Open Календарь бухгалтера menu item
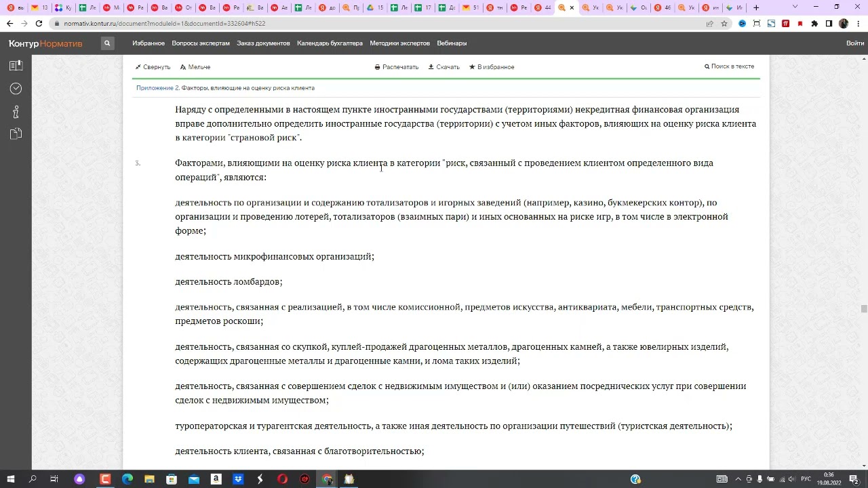The width and height of the screenshot is (868, 488). tap(330, 43)
